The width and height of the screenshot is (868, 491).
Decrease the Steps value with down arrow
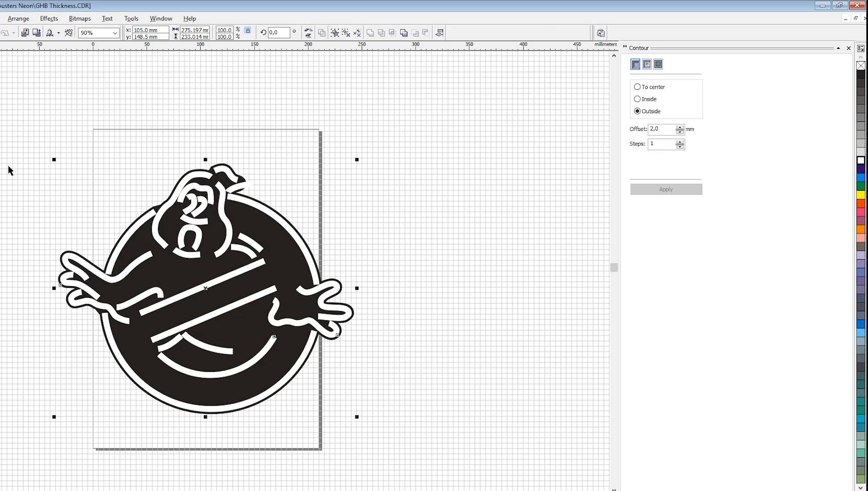coord(680,146)
